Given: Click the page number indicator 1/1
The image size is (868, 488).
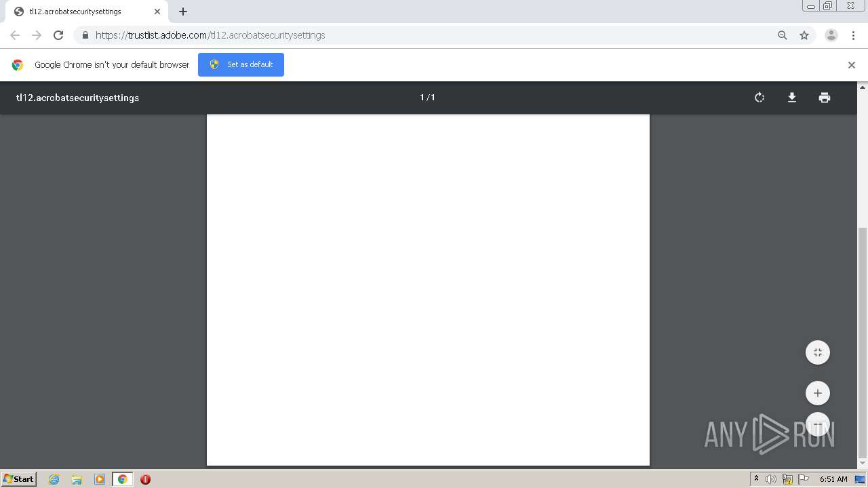Looking at the screenshot, I should click(427, 98).
